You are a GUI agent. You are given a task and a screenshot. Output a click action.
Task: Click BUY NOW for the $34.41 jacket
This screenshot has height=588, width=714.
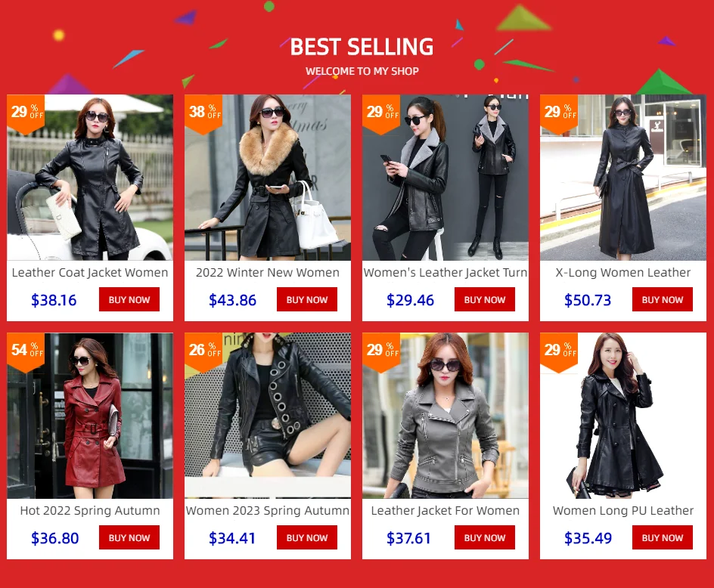[x=307, y=537]
